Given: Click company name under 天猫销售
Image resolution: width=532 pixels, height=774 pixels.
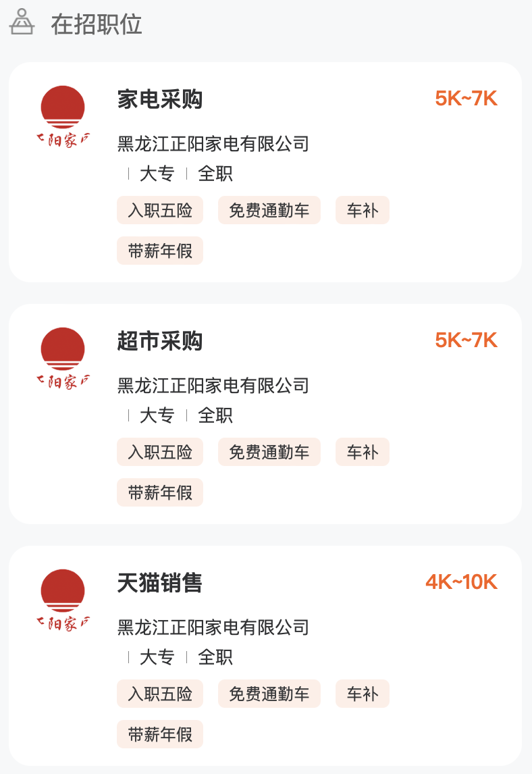Looking at the screenshot, I should [x=213, y=627].
